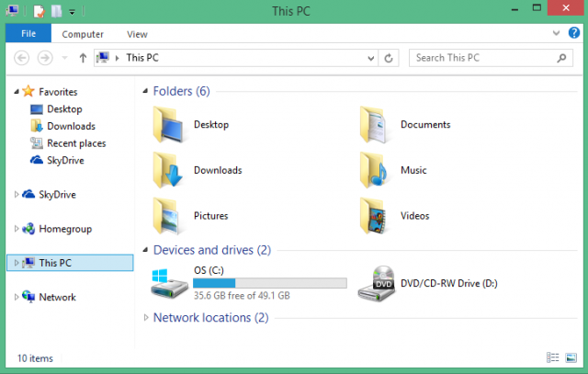Select the Videos folder icon
The image size is (588, 374).
tap(374, 216)
